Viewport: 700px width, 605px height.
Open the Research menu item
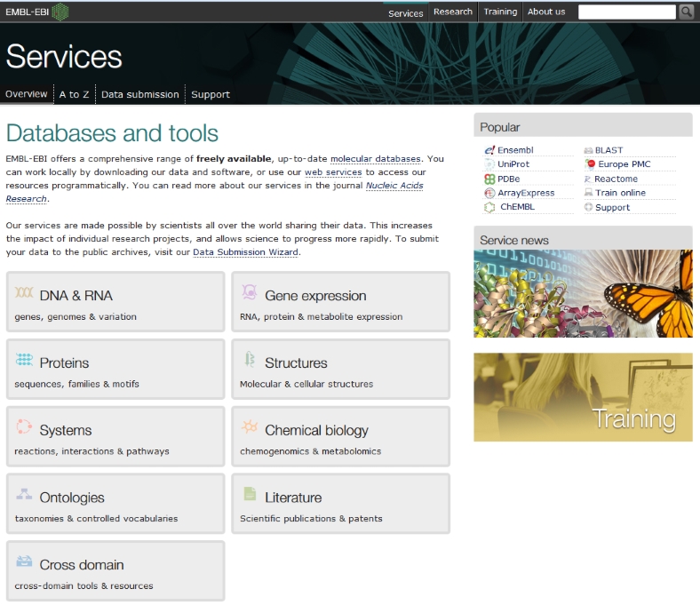453,12
